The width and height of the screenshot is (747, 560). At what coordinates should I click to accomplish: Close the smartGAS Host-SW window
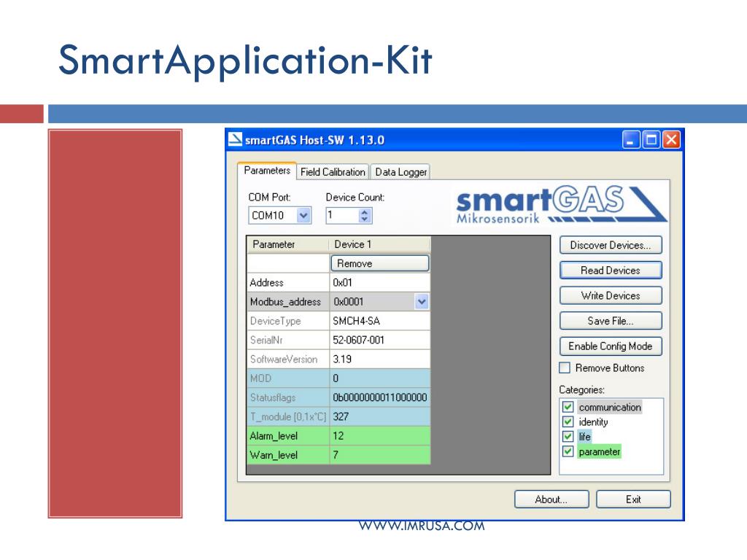pyautogui.click(x=671, y=140)
